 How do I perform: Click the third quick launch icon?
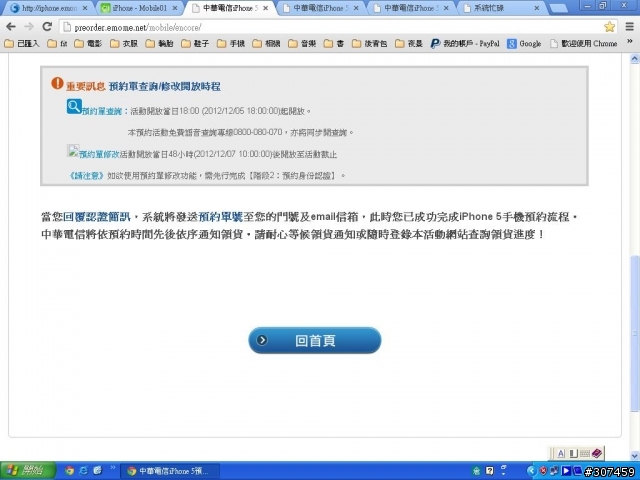(98, 471)
